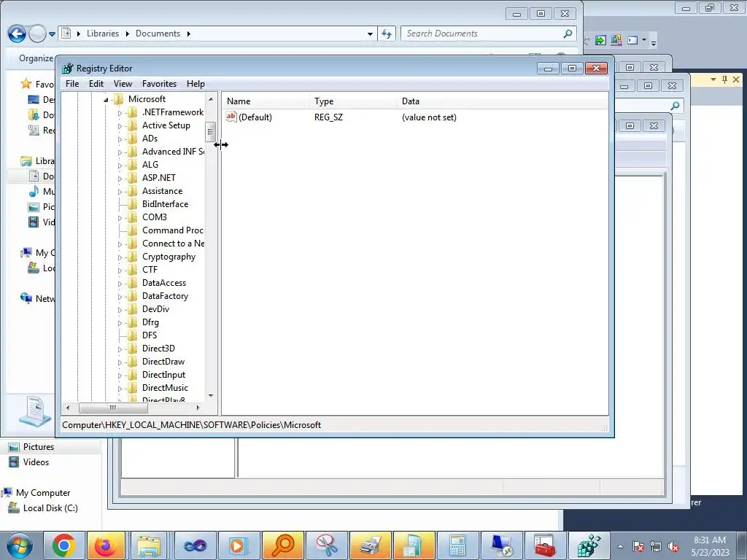This screenshot has width=747, height=560.
Task: Click the taskbar clock showing 8:31 AM
Action: pyautogui.click(x=710, y=546)
